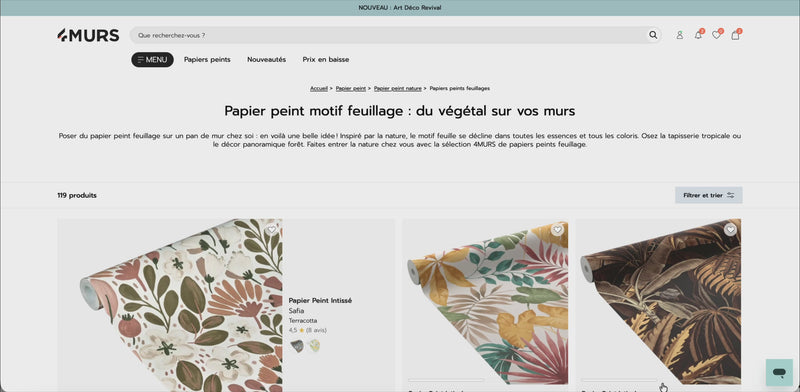Open the wishlist heart in header
The width and height of the screenshot is (800, 392).
(716, 35)
